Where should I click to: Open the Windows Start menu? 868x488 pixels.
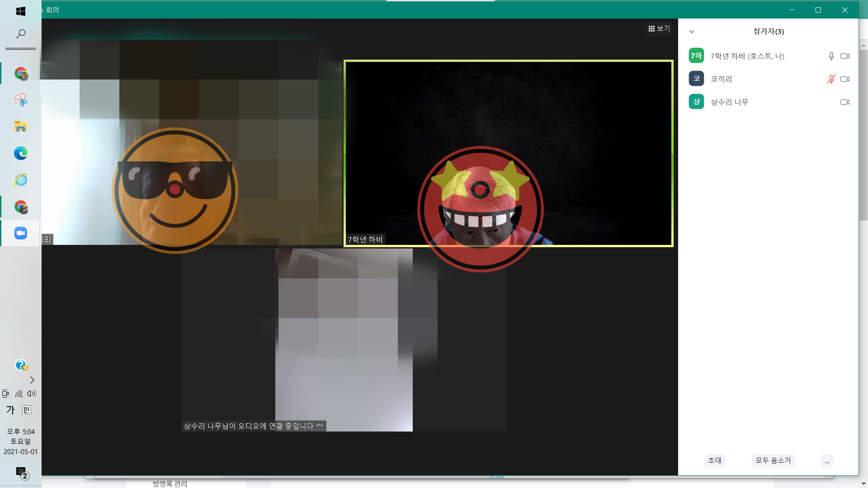coord(21,11)
